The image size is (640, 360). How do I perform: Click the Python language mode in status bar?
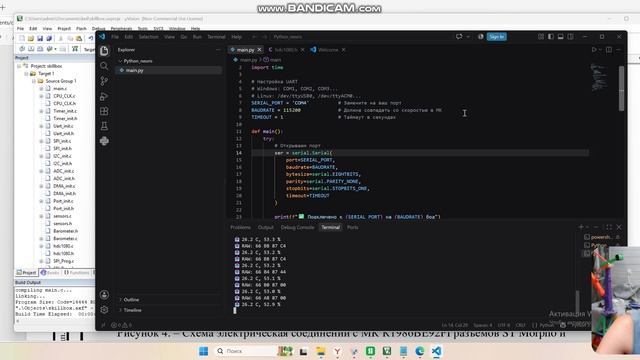pos(547,325)
